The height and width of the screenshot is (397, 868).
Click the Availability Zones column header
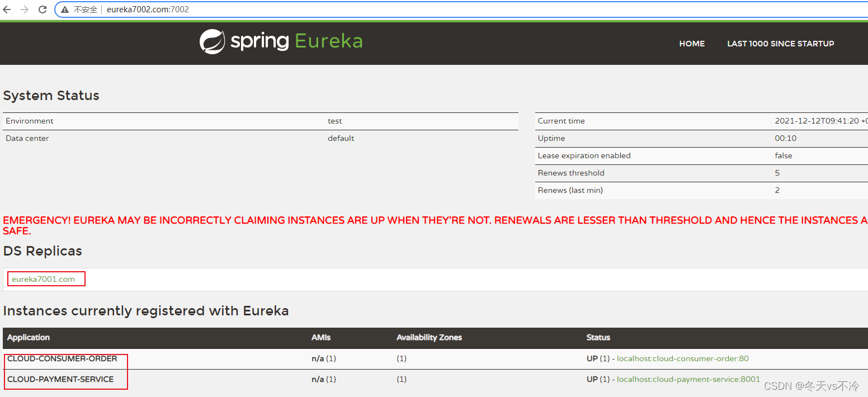click(429, 338)
